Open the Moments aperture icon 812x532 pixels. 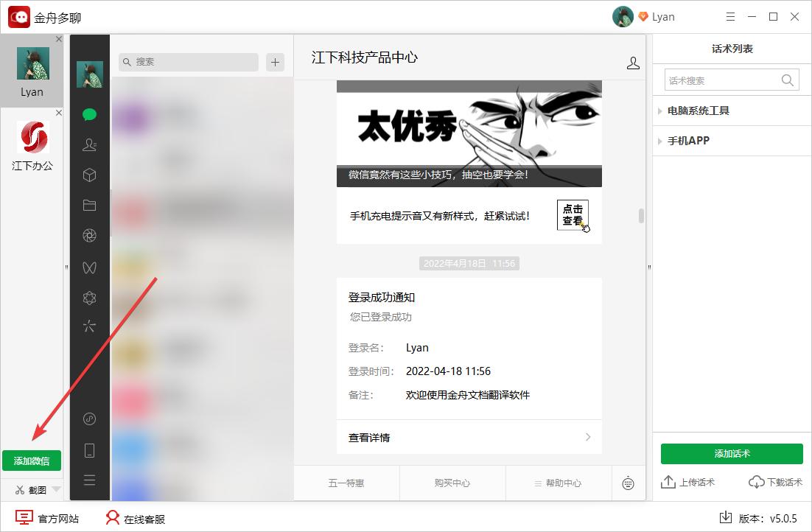pyautogui.click(x=89, y=235)
